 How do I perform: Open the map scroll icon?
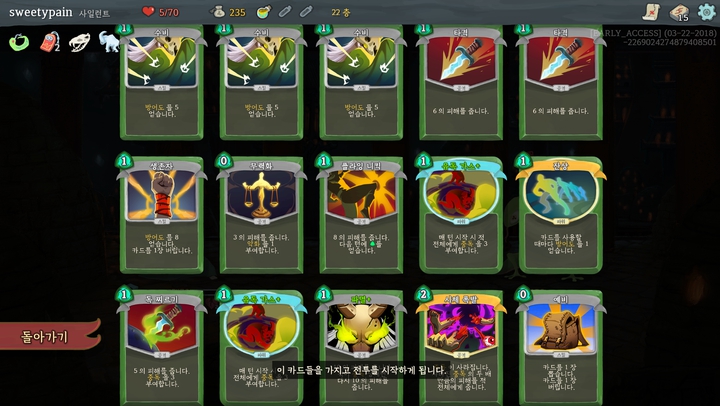652,12
